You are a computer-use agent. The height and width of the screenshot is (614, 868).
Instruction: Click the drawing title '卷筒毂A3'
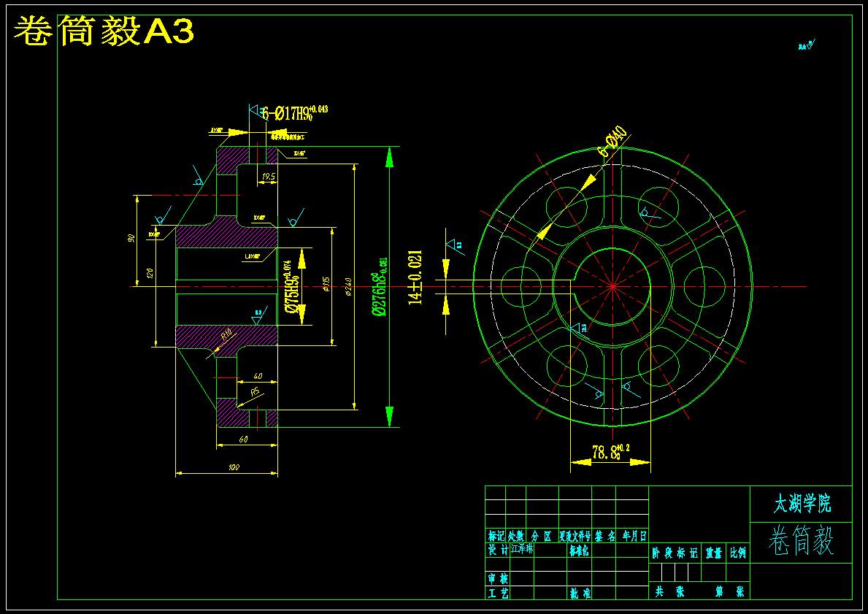pyautogui.click(x=104, y=32)
